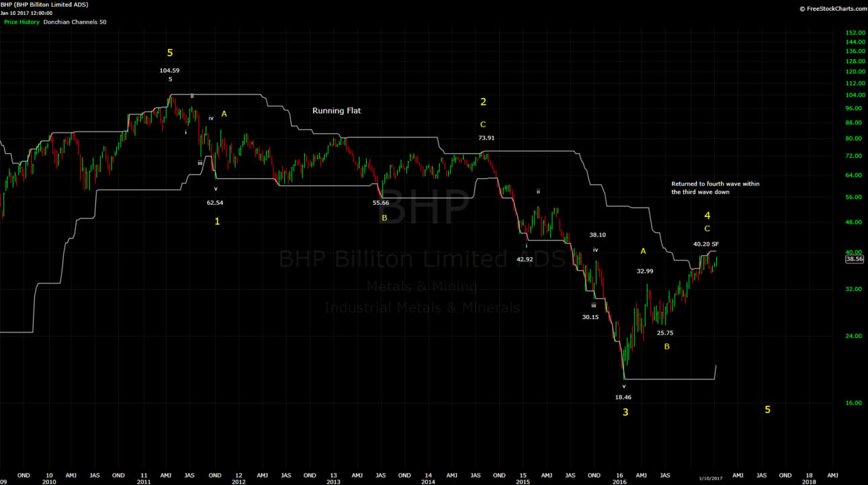
Task: Click the 42.92 price annotation
Action: (525, 259)
